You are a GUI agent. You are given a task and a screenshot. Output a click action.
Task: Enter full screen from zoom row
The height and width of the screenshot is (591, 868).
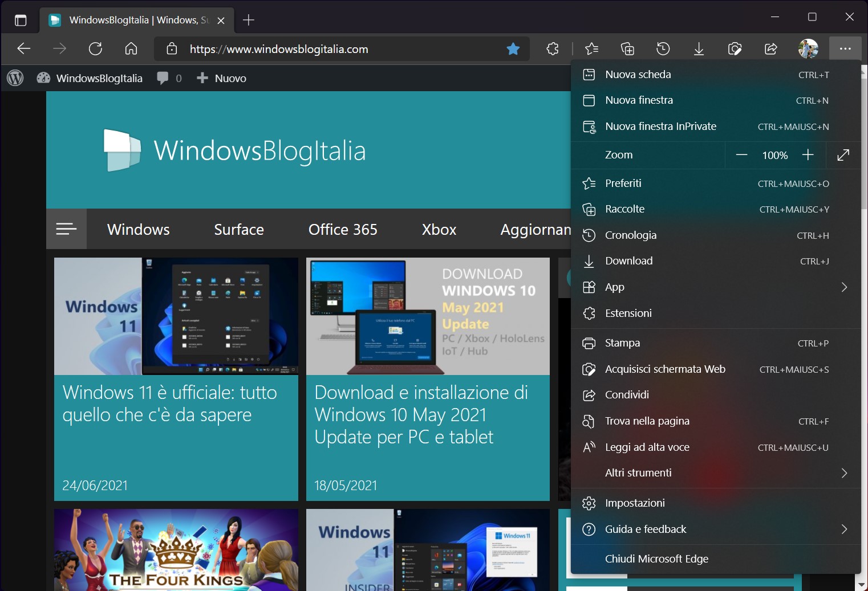click(x=843, y=155)
